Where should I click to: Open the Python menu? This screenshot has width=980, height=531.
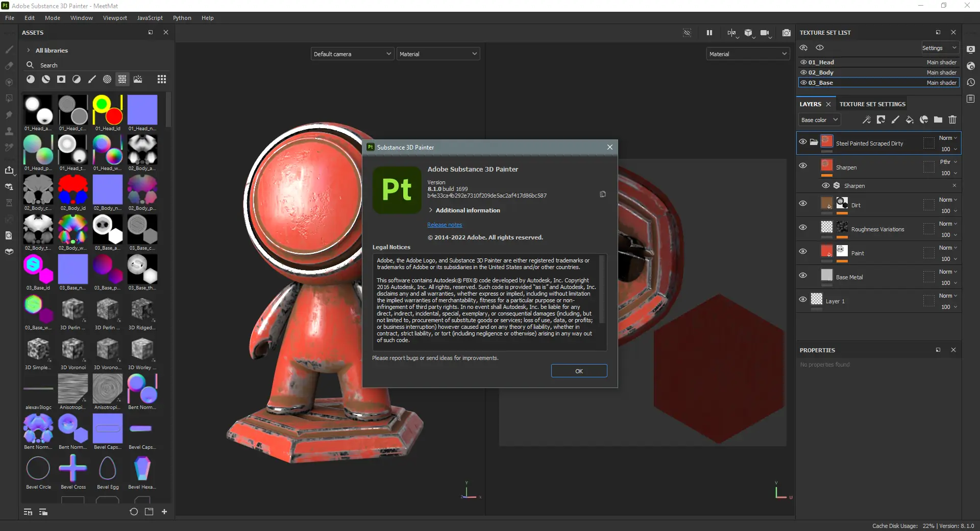[x=182, y=18]
